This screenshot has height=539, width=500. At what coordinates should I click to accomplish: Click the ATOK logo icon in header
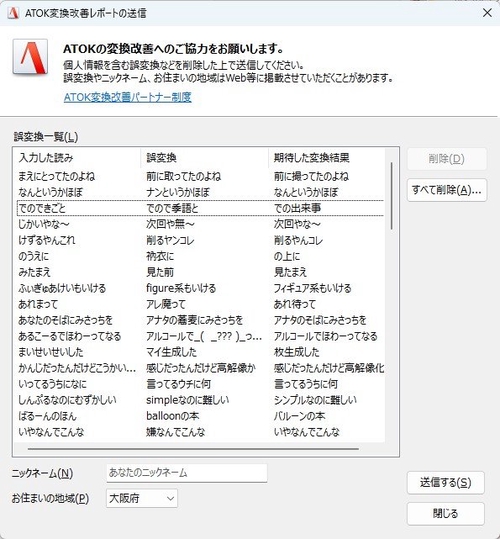(30, 57)
